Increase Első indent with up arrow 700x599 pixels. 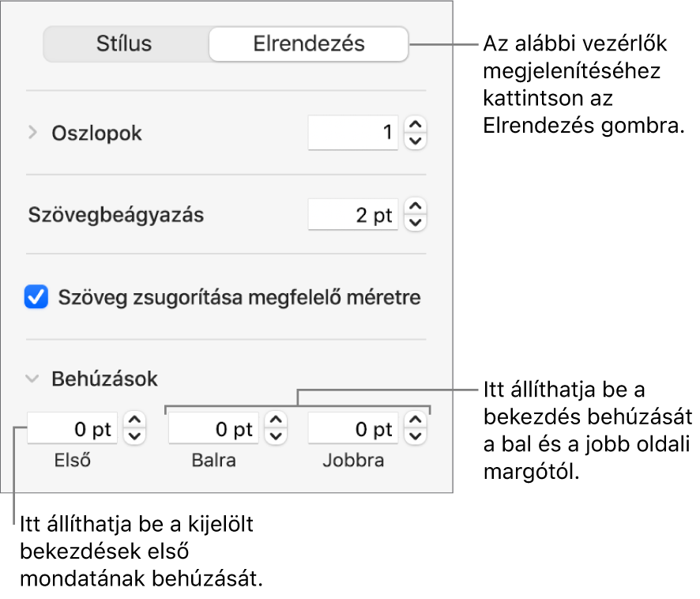click(136, 421)
